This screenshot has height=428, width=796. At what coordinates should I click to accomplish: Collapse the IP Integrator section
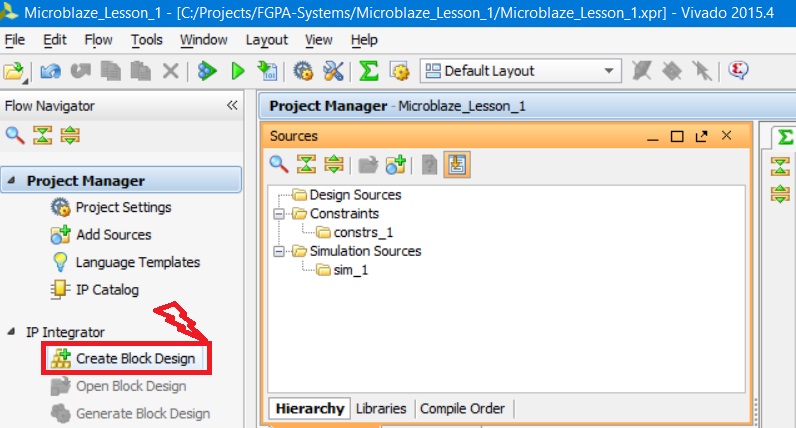click(13, 332)
